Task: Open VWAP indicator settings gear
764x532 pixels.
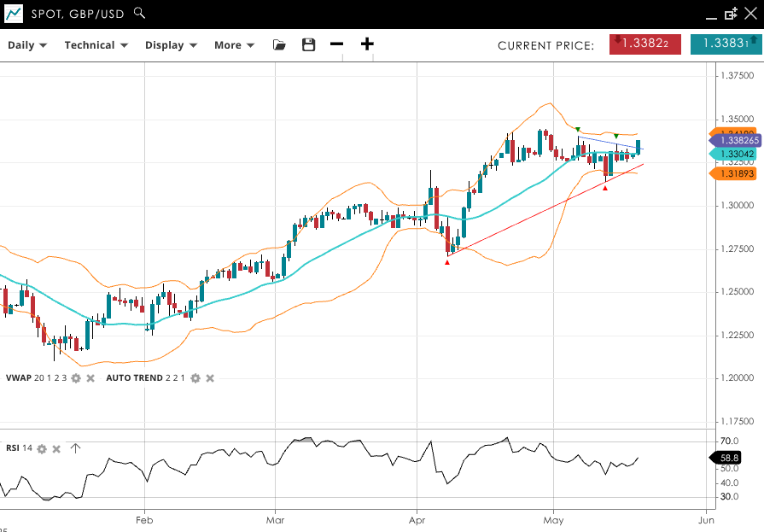Action: (x=76, y=378)
